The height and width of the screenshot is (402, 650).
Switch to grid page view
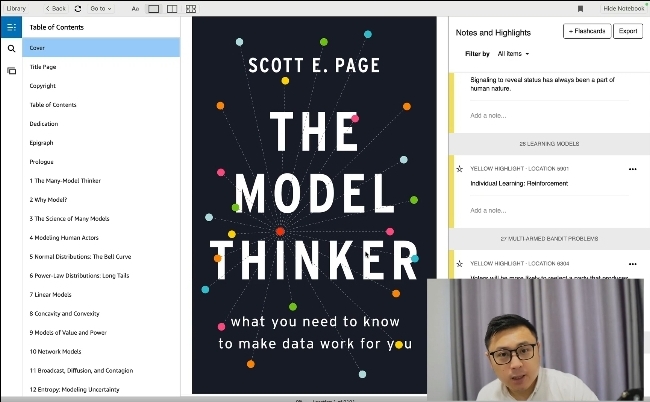click(x=191, y=9)
